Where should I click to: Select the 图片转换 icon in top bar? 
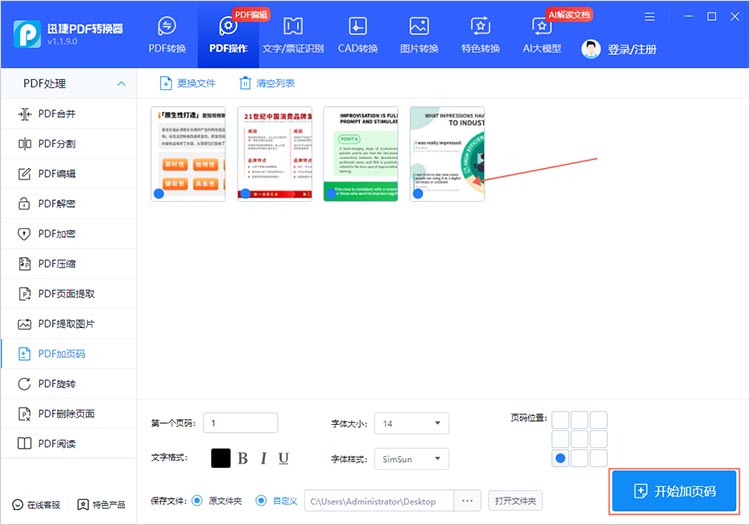pyautogui.click(x=419, y=27)
